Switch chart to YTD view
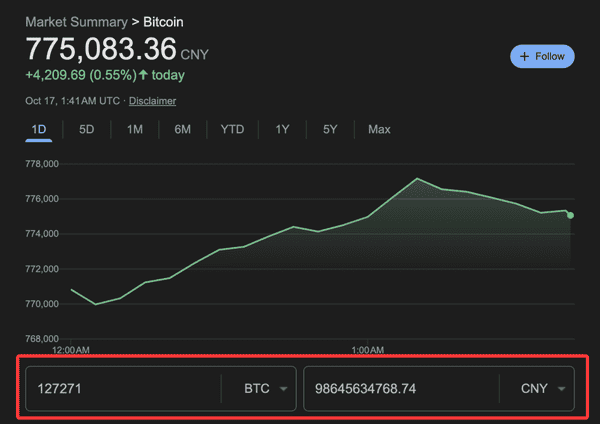The image size is (600, 424). pos(232,129)
